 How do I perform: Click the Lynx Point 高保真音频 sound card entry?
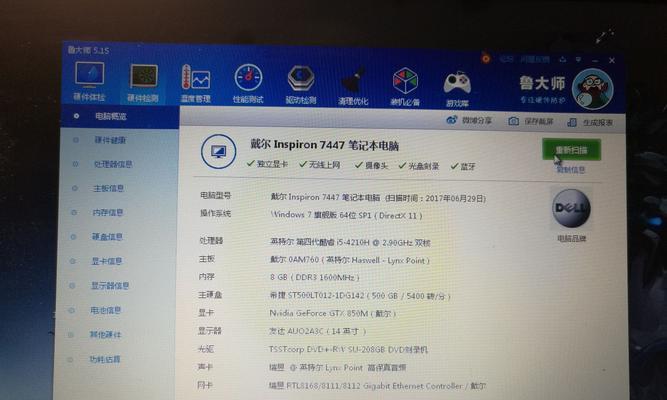337,367
